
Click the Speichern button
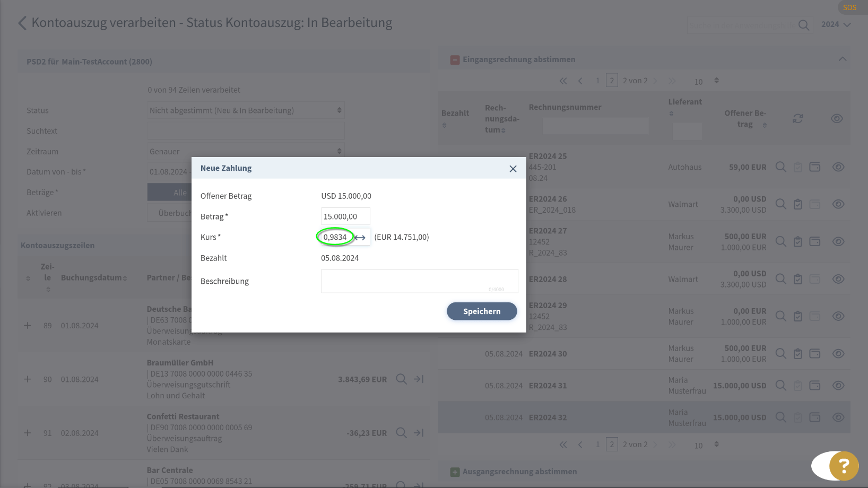(x=481, y=311)
